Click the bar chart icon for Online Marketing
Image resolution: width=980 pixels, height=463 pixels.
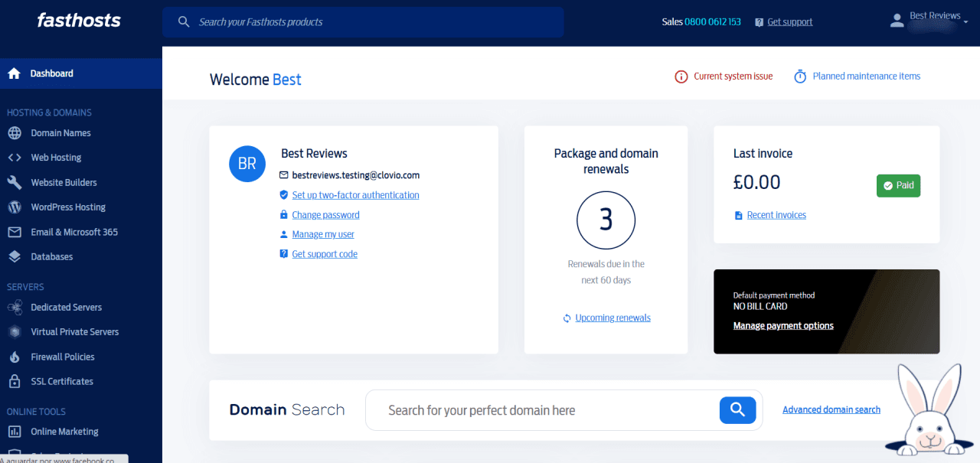click(x=14, y=432)
